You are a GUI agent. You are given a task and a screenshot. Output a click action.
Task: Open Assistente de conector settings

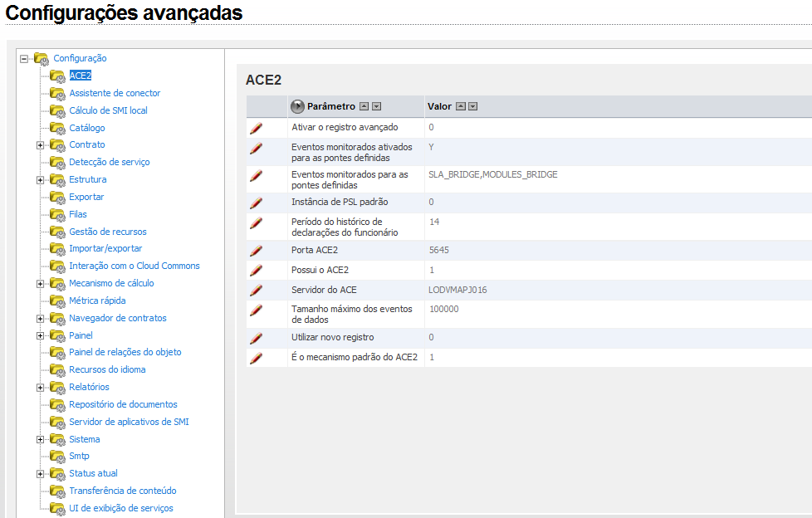click(115, 93)
